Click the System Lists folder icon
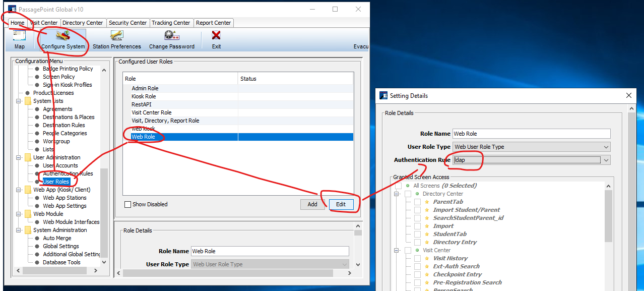The image size is (644, 291). (28, 101)
